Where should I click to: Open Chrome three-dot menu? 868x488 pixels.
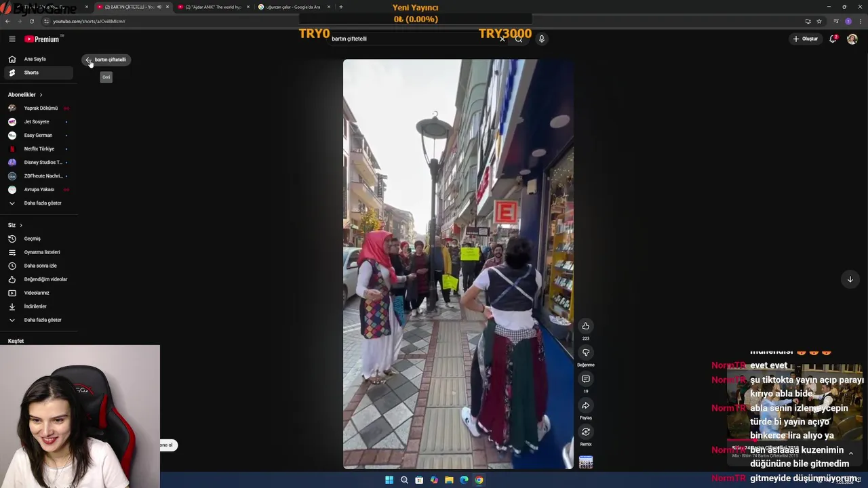point(860,21)
